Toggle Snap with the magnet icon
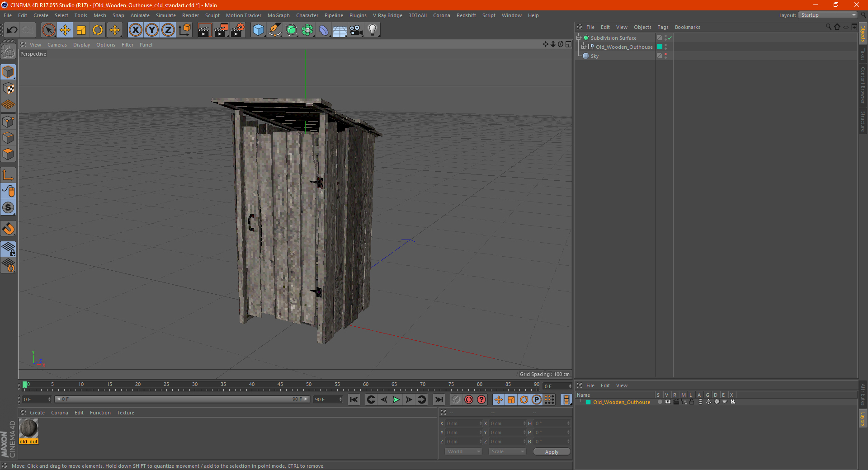The image size is (868, 470). [x=8, y=229]
